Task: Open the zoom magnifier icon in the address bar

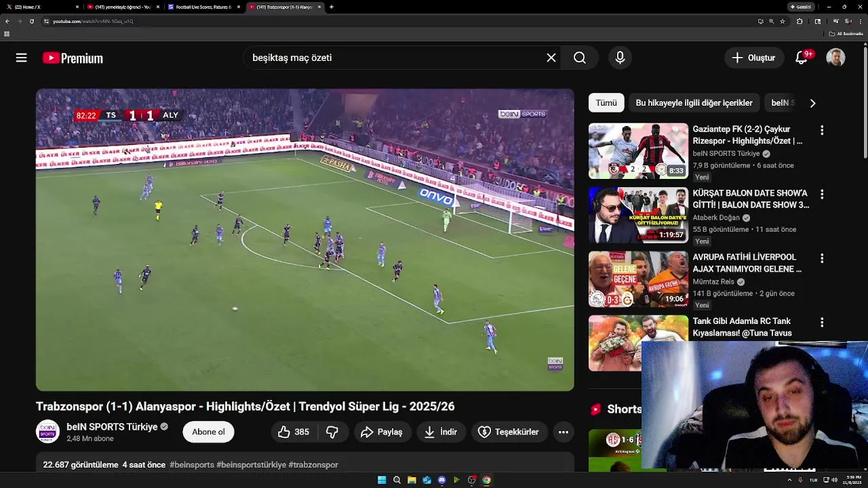Action: pyautogui.click(x=771, y=21)
